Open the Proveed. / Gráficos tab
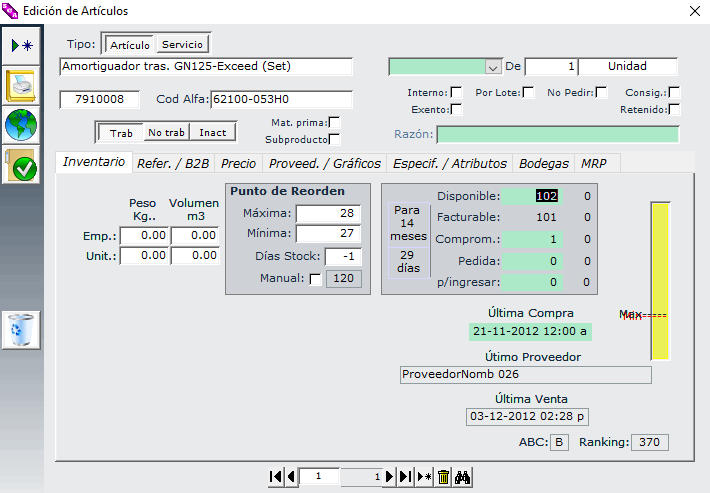710x493 pixels. [x=324, y=163]
